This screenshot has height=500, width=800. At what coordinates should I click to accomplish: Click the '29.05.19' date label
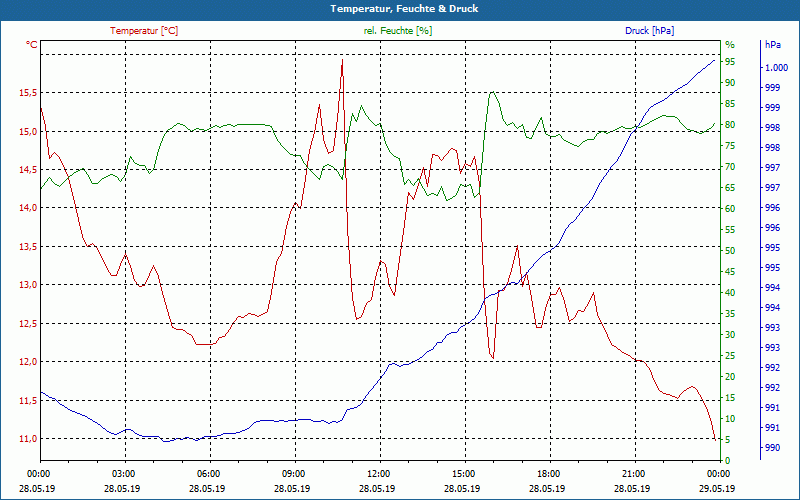point(717,488)
